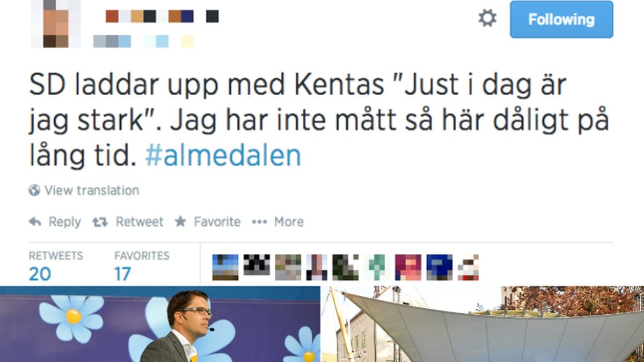
Task: Open the gear settings menu
Action: [x=487, y=19]
